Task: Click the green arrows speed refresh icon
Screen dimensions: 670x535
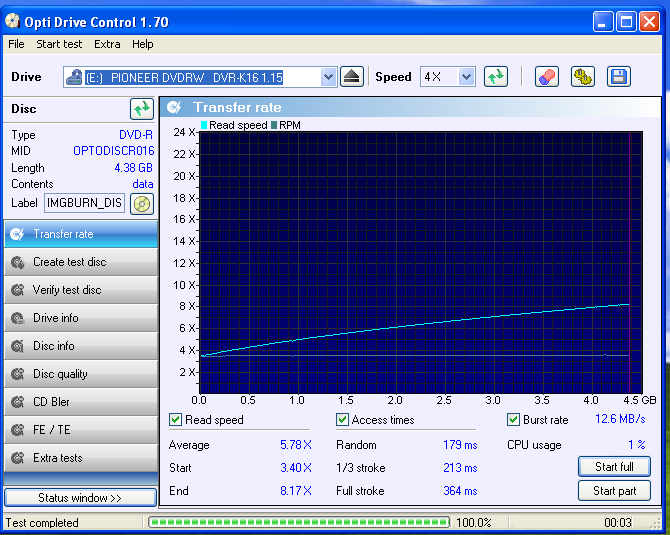Action: [x=496, y=77]
